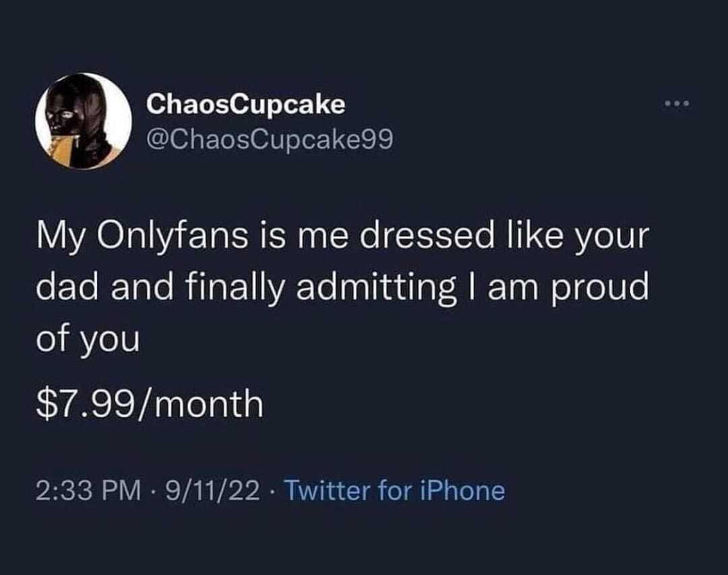This screenshot has height=575, width=728.
Task: Click the word "am" in the tweet
Action: (514, 288)
